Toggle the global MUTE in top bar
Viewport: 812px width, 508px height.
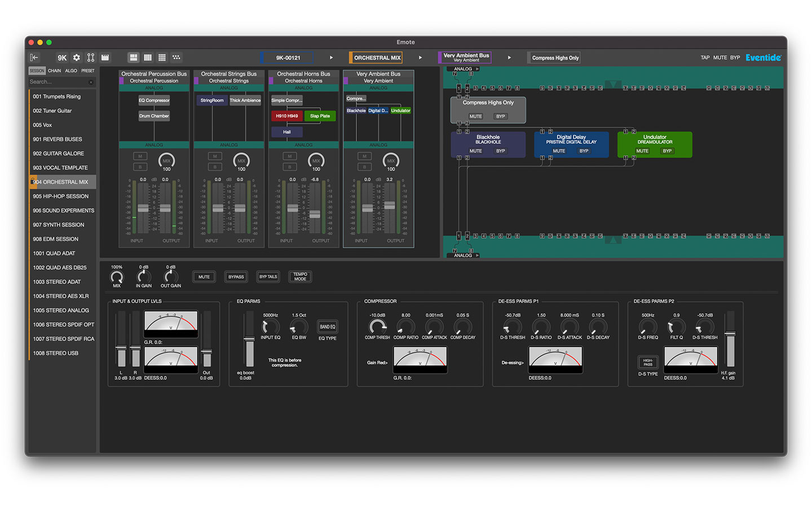pyautogui.click(x=720, y=58)
